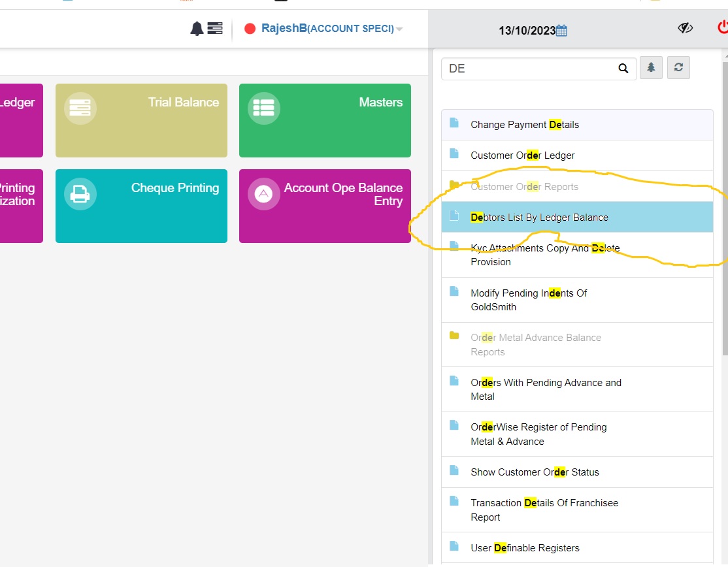Image resolution: width=728 pixels, height=567 pixels.
Task: Click the Account Ope Balance Entry circle icon
Action: tap(264, 193)
